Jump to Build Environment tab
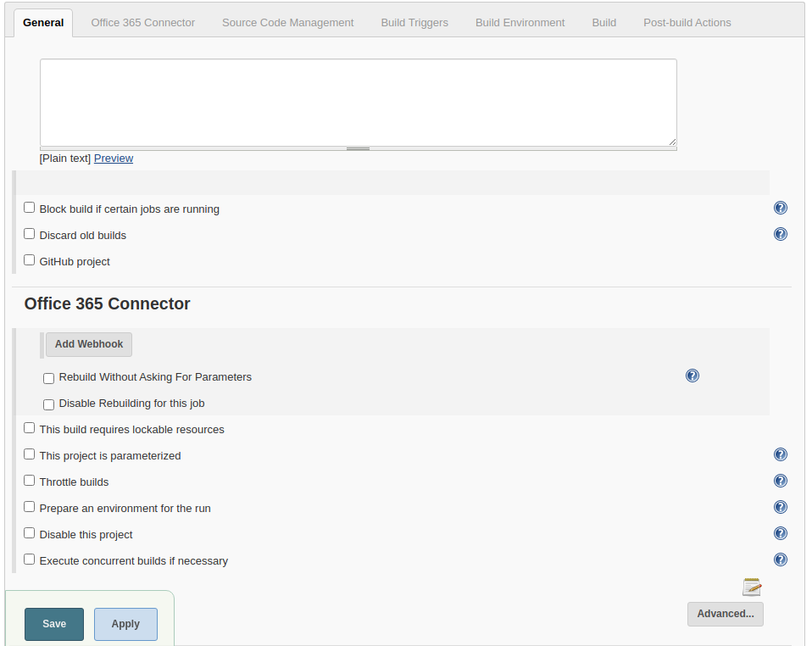Image resolution: width=812 pixels, height=646 pixels. point(520,23)
